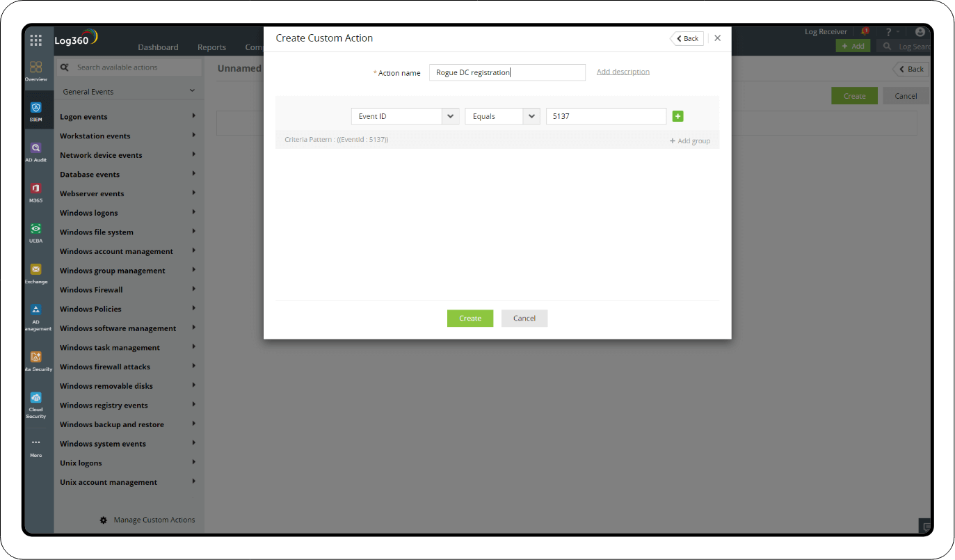Open the apps grid icon at top left

(x=35, y=40)
